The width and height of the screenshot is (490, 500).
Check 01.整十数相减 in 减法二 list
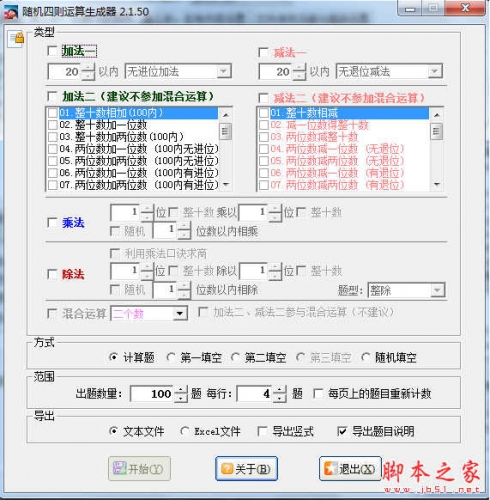click(x=264, y=113)
